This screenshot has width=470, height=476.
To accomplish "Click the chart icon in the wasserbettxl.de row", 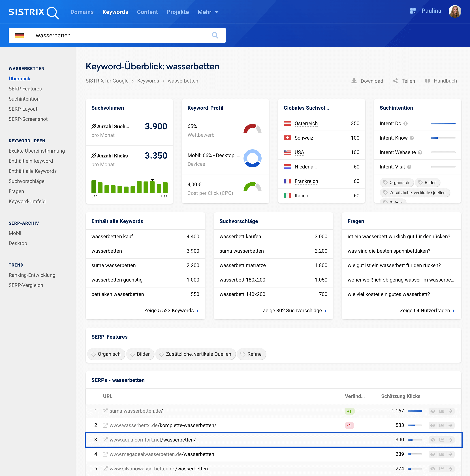I will point(441,425).
